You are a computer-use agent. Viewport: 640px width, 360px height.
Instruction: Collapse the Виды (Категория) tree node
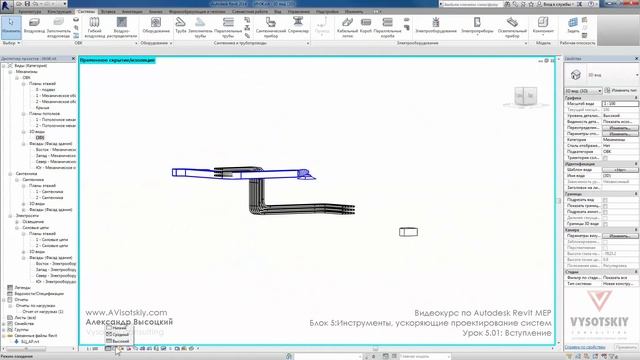tap(4, 66)
